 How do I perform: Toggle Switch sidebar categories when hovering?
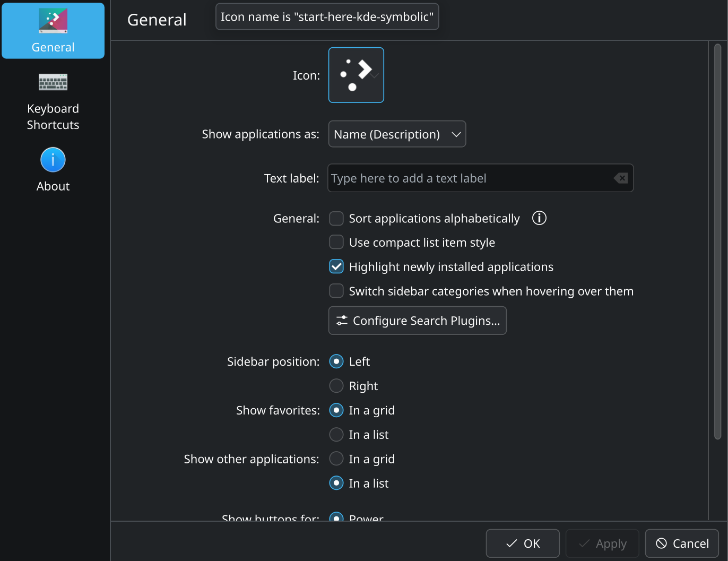point(336,291)
